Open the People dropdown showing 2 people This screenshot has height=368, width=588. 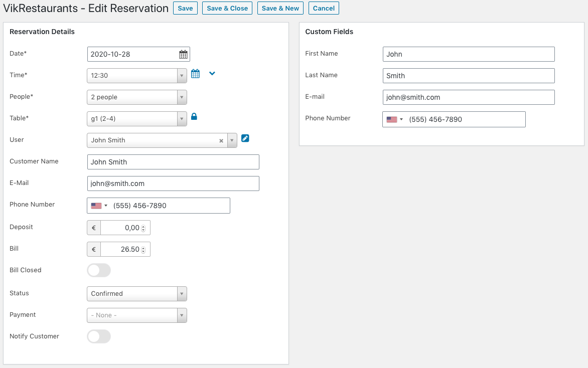coord(137,97)
